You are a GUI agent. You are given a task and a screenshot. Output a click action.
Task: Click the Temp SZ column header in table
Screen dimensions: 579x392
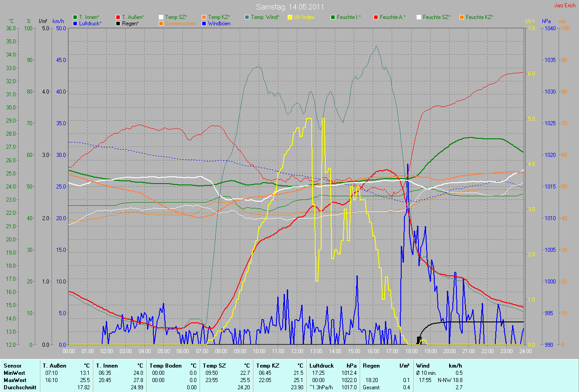coord(214,366)
